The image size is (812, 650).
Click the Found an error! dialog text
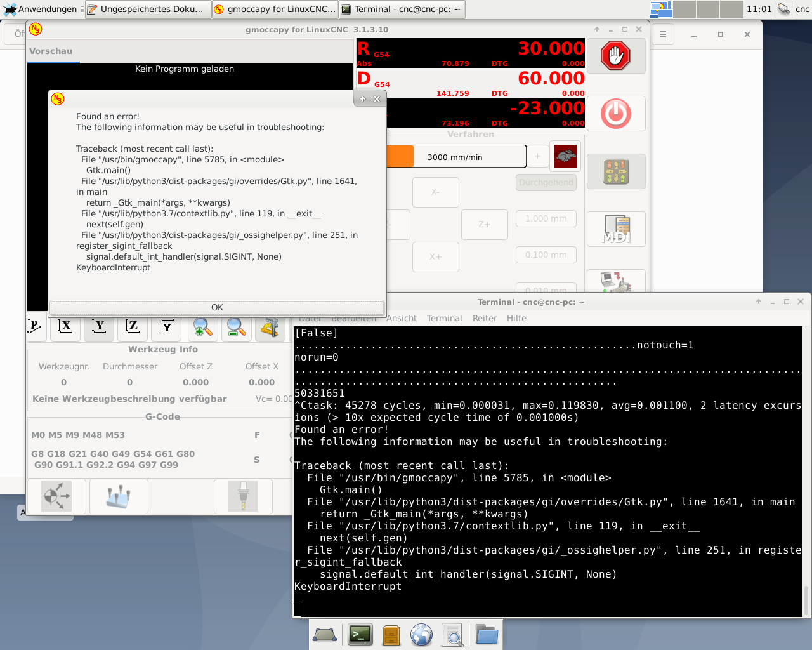(108, 116)
